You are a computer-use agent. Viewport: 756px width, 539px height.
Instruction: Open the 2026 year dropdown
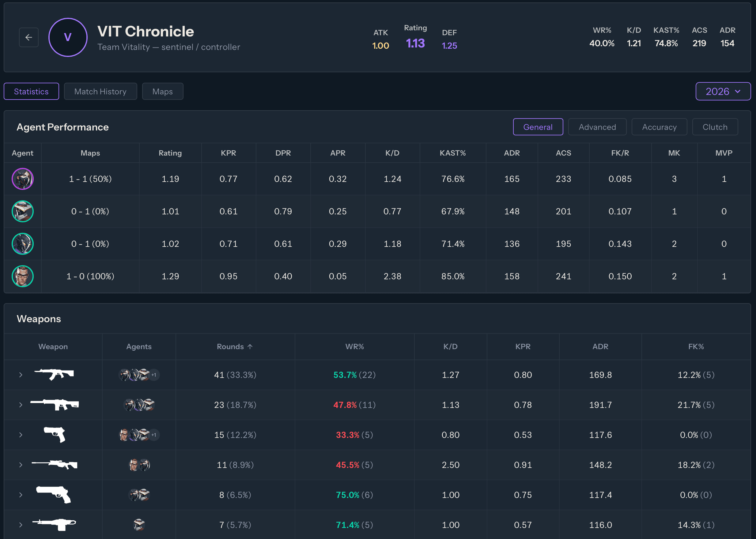click(x=723, y=91)
